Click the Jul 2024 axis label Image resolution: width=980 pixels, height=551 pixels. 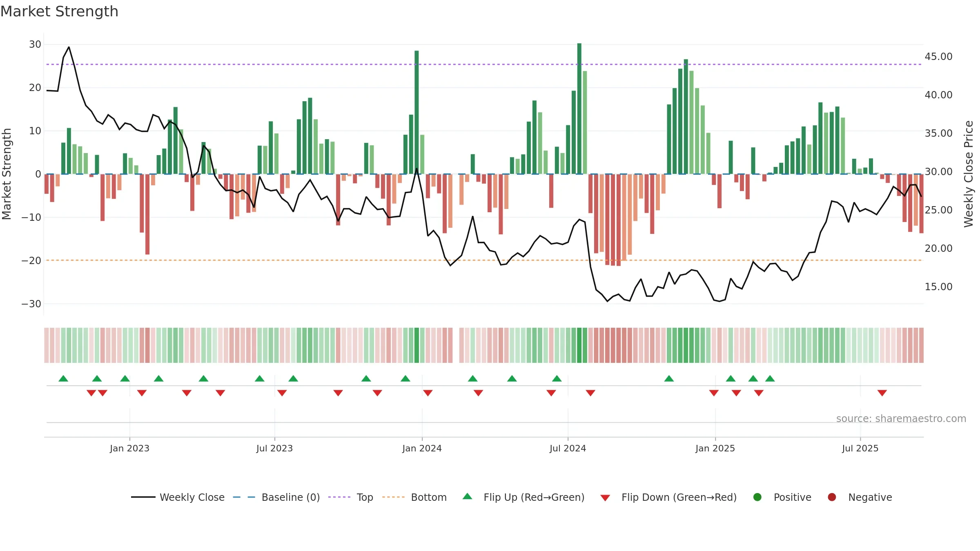568,448
